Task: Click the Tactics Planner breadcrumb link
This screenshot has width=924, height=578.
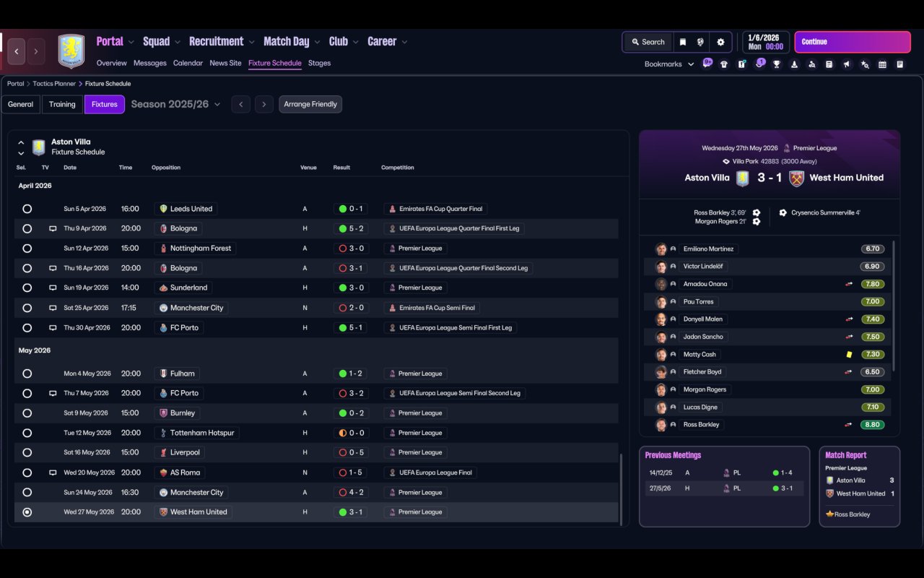Action: pyautogui.click(x=54, y=84)
